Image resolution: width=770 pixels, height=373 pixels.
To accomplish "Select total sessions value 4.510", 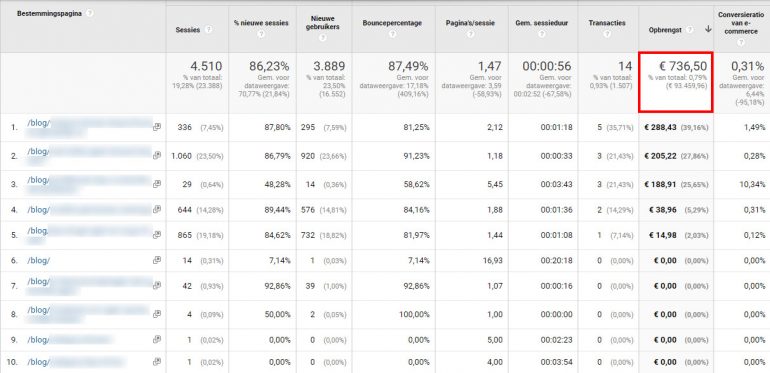I will click(206, 66).
